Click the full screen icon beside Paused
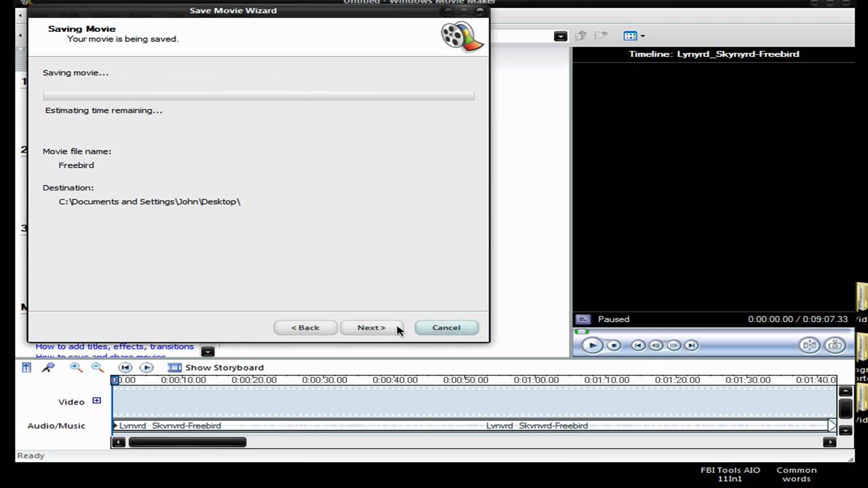This screenshot has width=868, height=488. coord(583,319)
